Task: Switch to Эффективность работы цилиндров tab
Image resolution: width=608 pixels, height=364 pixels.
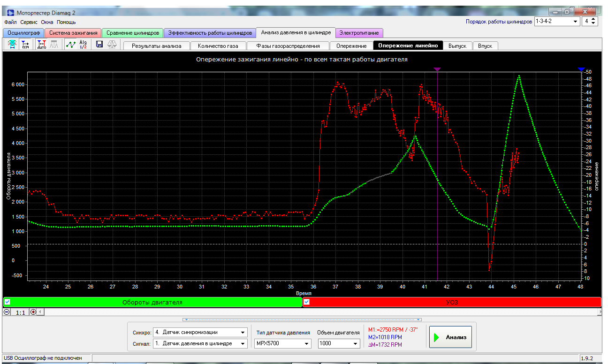Action: pyautogui.click(x=210, y=33)
